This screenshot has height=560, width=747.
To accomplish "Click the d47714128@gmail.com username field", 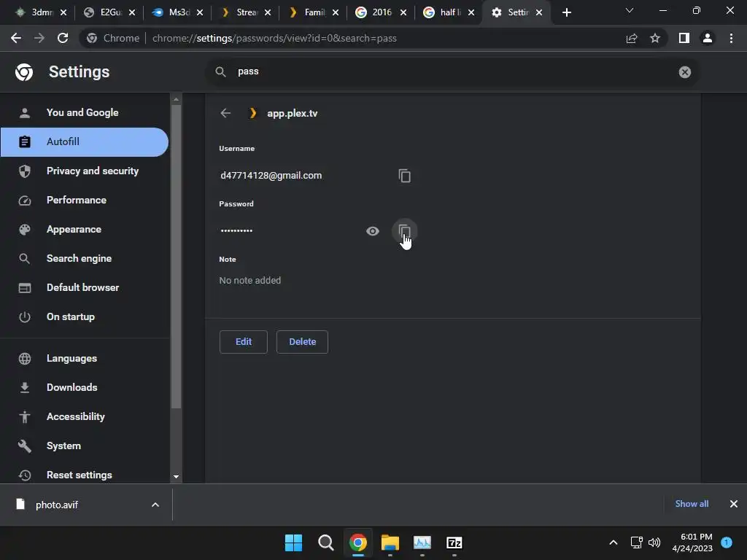I will [x=271, y=176].
